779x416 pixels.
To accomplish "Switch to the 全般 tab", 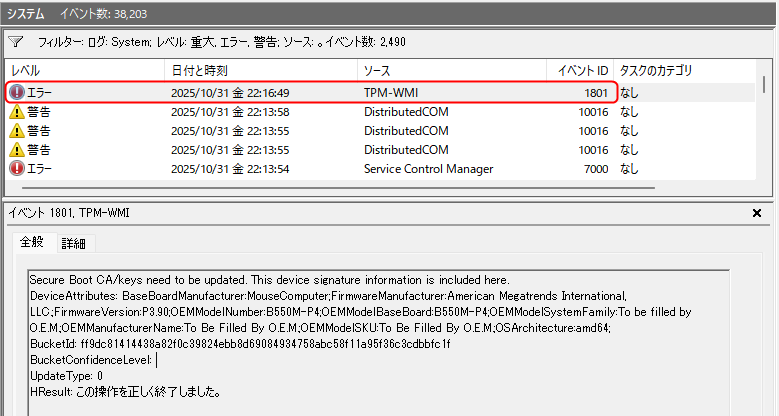I will (x=32, y=242).
